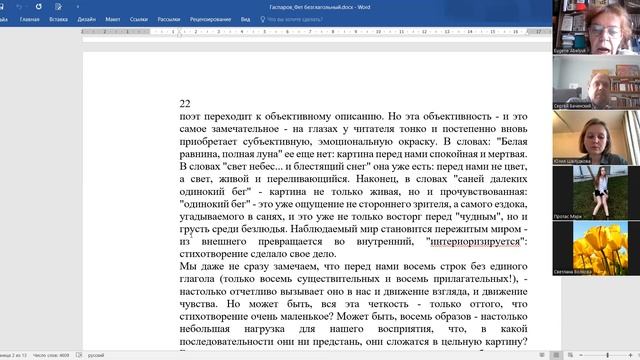
Task: Select top participant video thumbnail with glasses
Action: (x=596, y=27)
